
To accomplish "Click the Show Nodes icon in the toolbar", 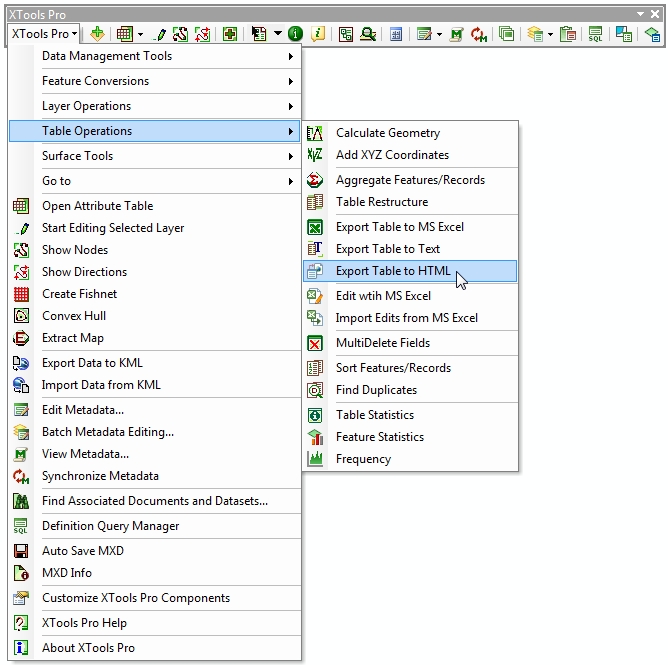I will pos(180,34).
